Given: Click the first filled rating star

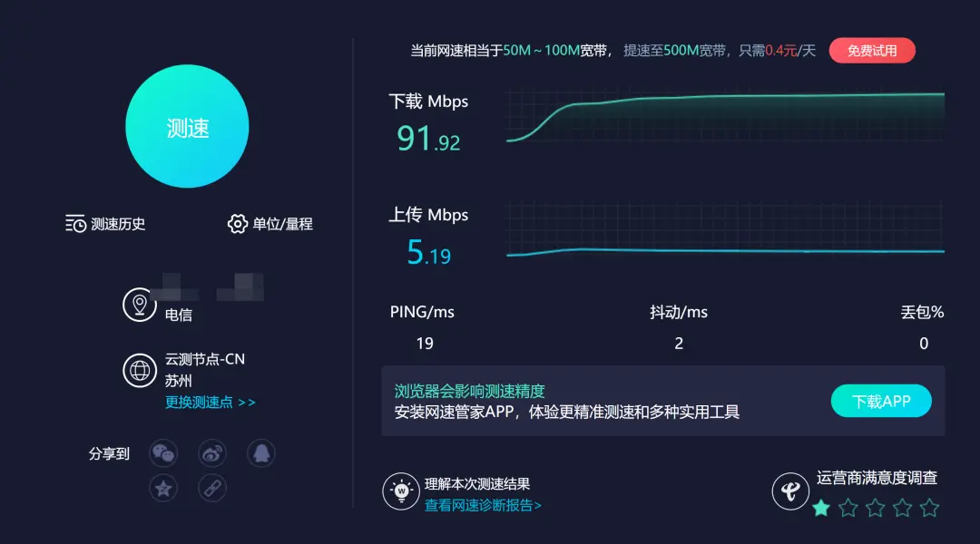Looking at the screenshot, I should point(821,509).
